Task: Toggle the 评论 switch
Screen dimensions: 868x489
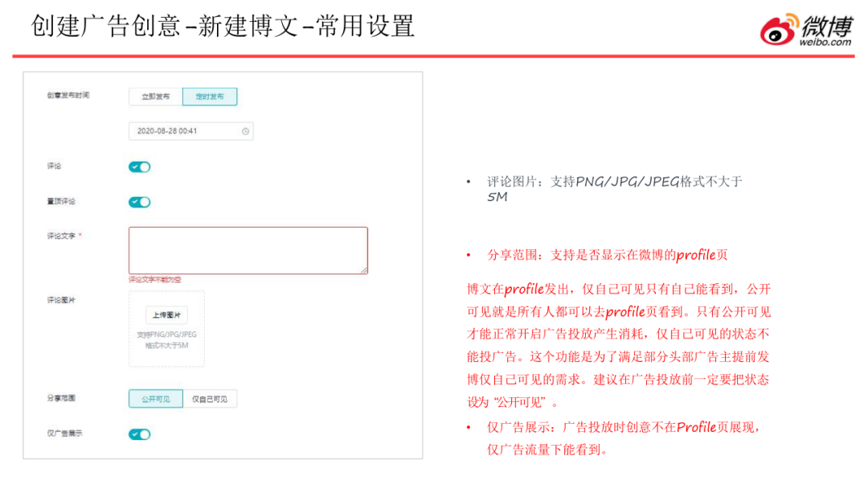Action: (140, 167)
